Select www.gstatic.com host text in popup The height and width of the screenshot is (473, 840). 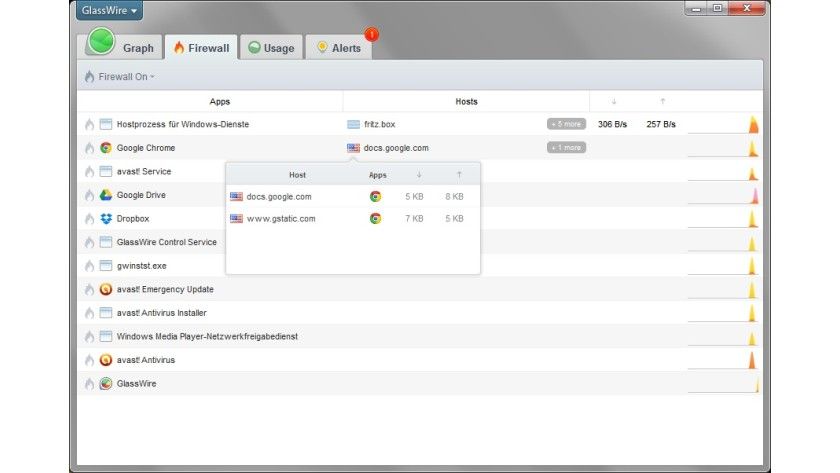(x=281, y=219)
